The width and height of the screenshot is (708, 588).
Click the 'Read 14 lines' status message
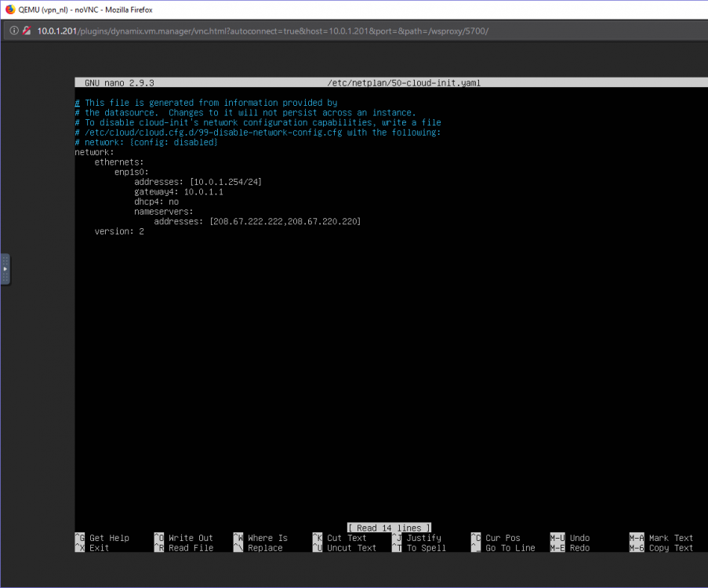coord(389,528)
